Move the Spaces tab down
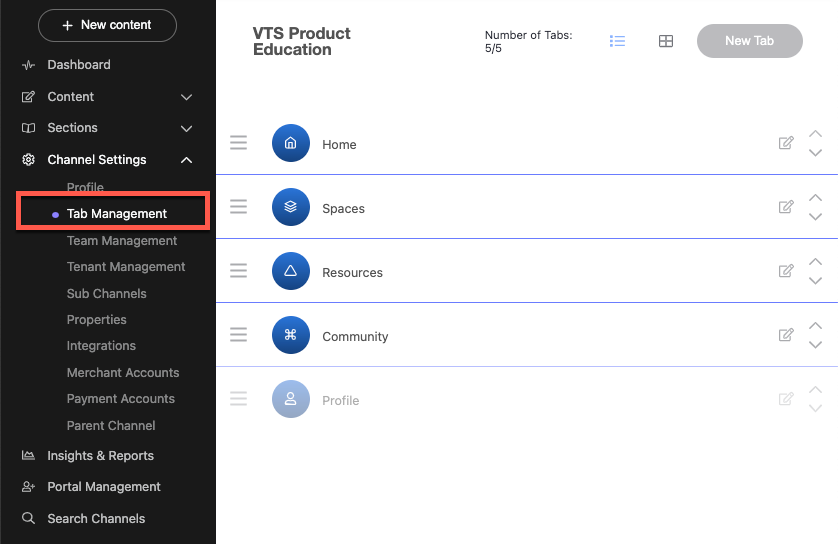 click(815, 217)
